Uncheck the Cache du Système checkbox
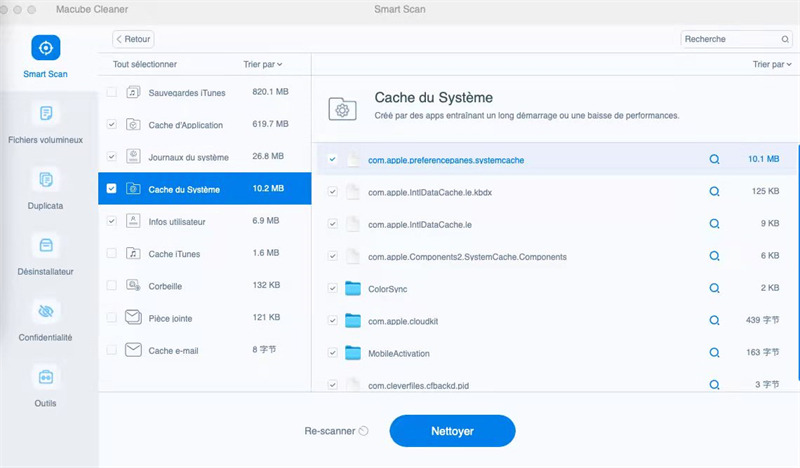The width and height of the screenshot is (800, 468). (x=111, y=188)
